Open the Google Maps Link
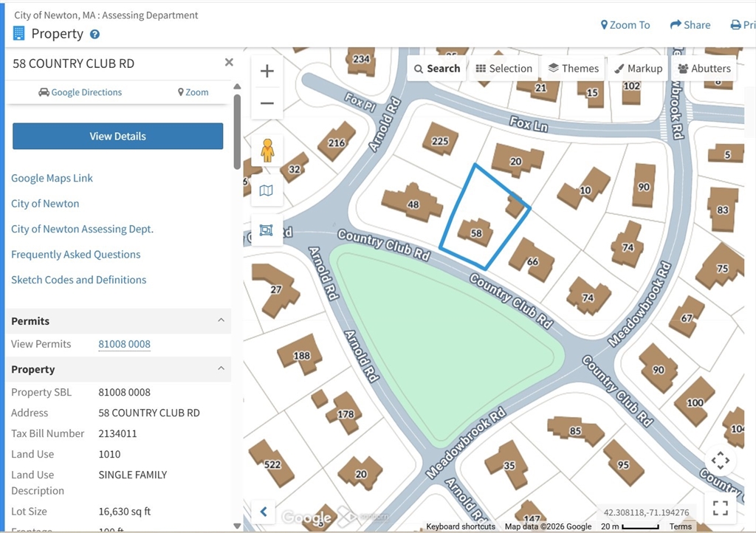The width and height of the screenshot is (756, 533). tap(52, 178)
